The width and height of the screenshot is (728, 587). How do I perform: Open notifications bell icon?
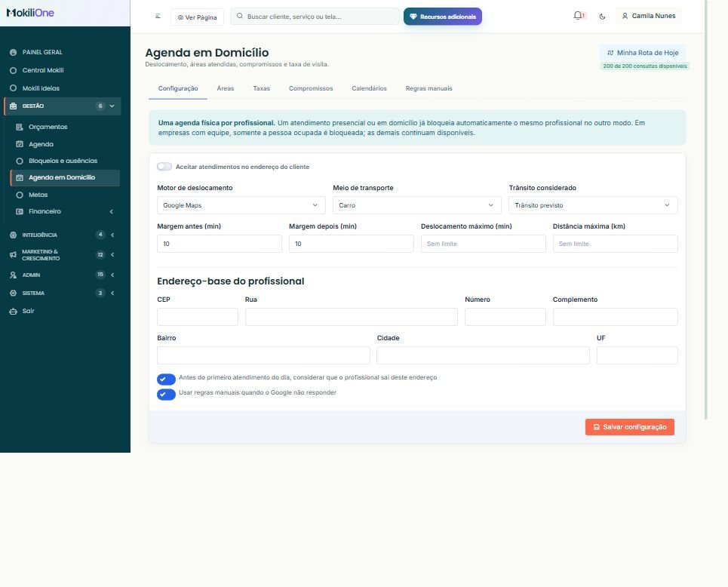[578, 16]
